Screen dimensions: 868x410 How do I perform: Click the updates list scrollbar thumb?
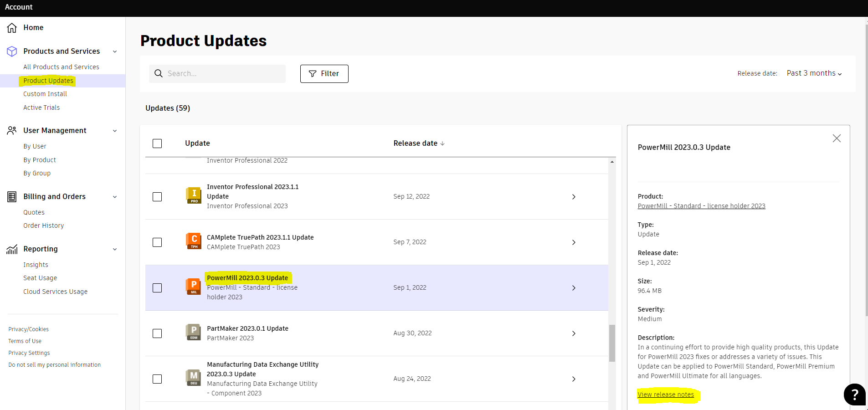pyautogui.click(x=612, y=343)
